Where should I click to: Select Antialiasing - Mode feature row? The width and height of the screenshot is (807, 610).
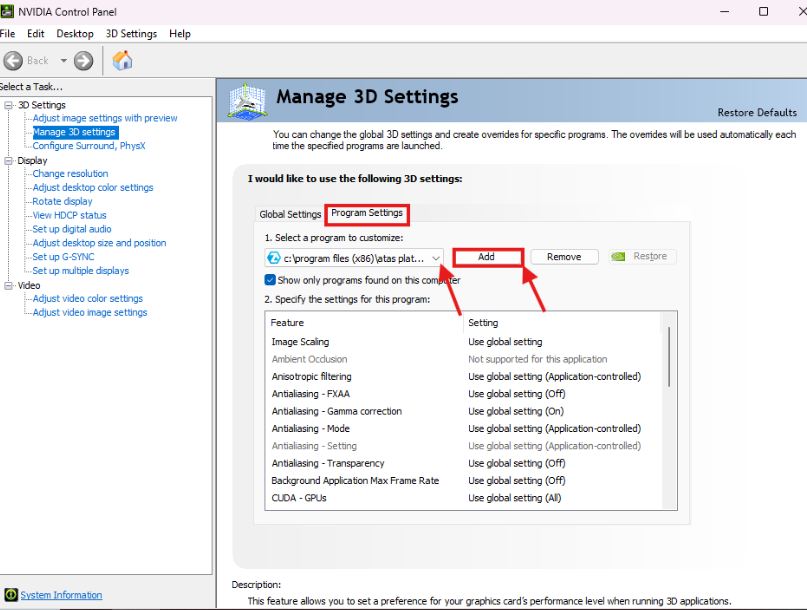463,428
